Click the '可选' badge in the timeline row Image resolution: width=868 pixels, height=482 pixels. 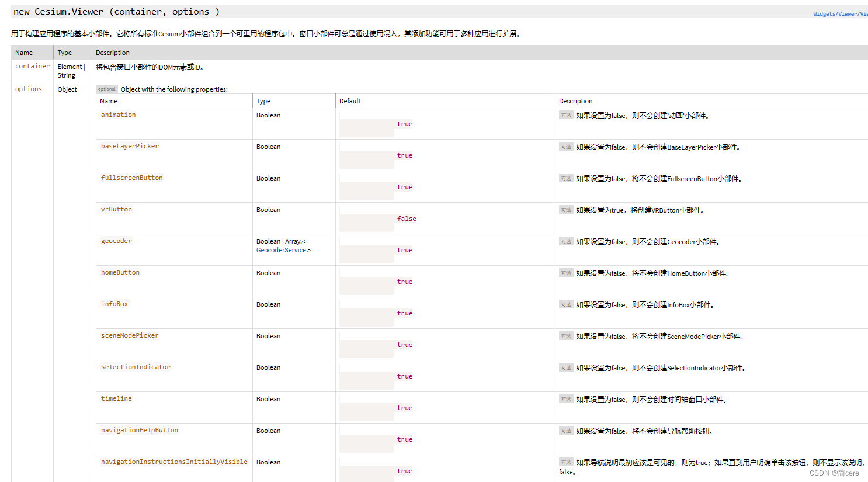(566, 399)
